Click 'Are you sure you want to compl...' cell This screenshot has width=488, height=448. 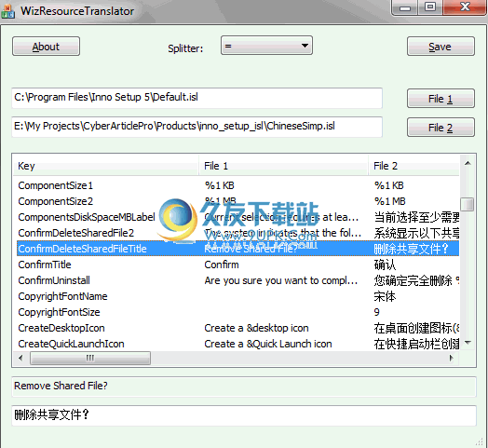[281, 280]
